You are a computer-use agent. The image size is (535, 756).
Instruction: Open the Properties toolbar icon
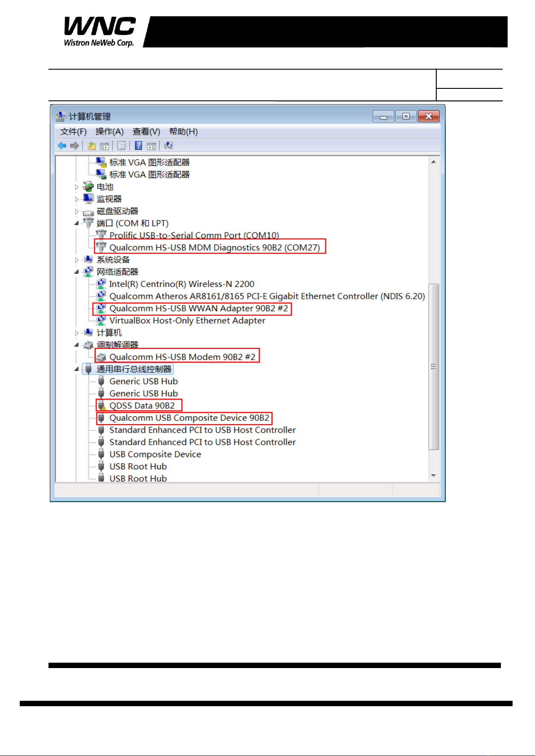121,146
